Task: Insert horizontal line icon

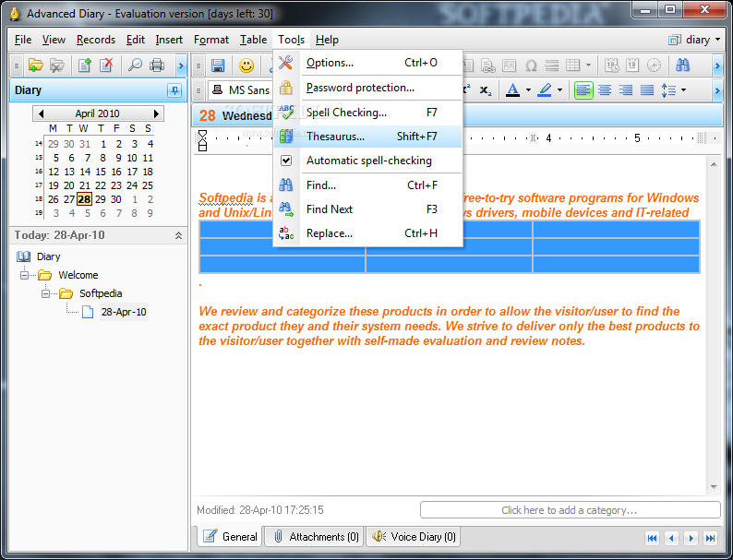Action: tap(552, 66)
